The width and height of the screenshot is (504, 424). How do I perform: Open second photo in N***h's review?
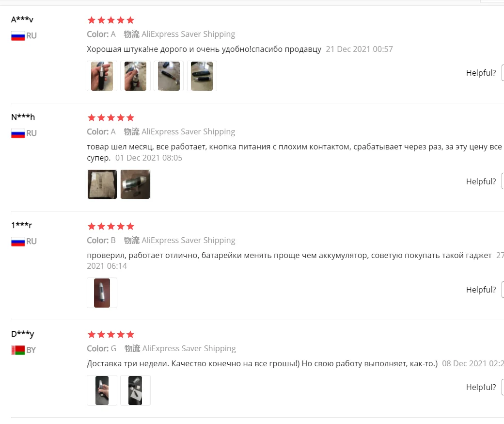(135, 184)
